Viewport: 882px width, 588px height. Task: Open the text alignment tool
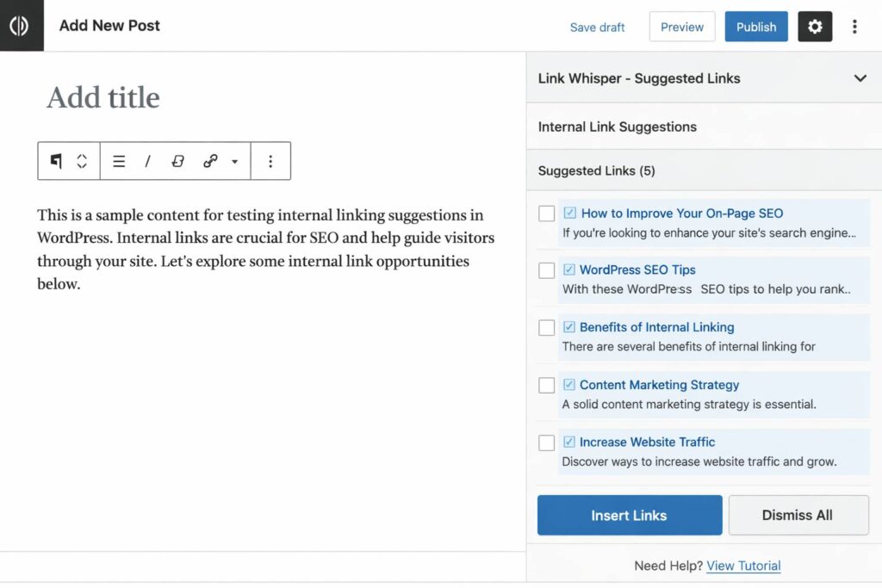coord(120,161)
